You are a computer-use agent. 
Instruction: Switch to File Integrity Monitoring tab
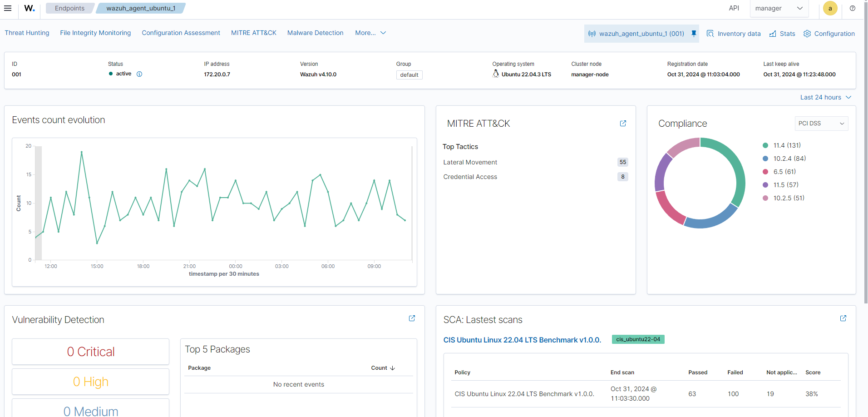click(x=95, y=33)
